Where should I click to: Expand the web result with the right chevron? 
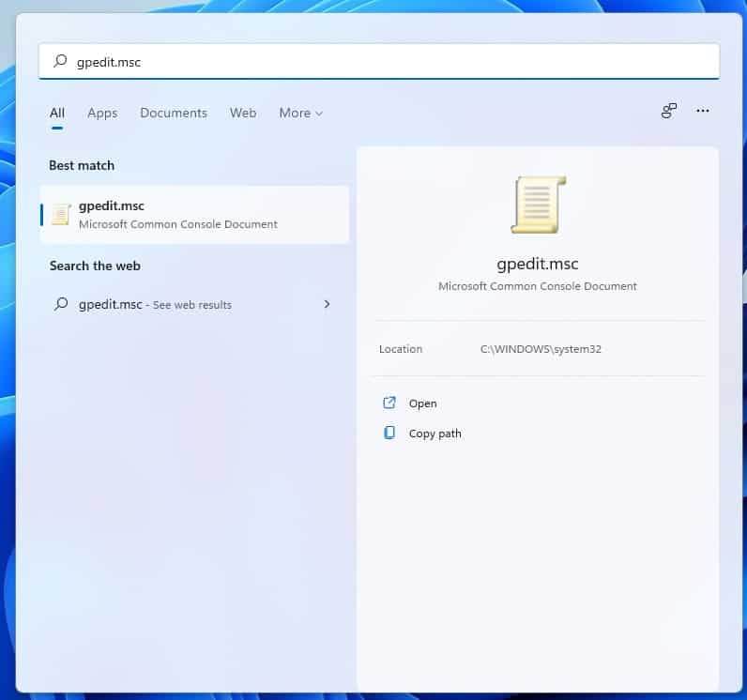pos(327,304)
